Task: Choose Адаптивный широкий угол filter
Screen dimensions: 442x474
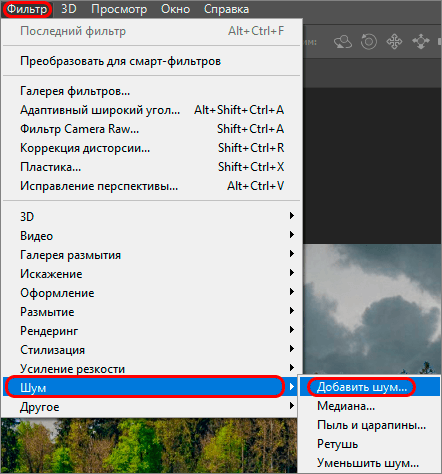Action: tap(152, 110)
